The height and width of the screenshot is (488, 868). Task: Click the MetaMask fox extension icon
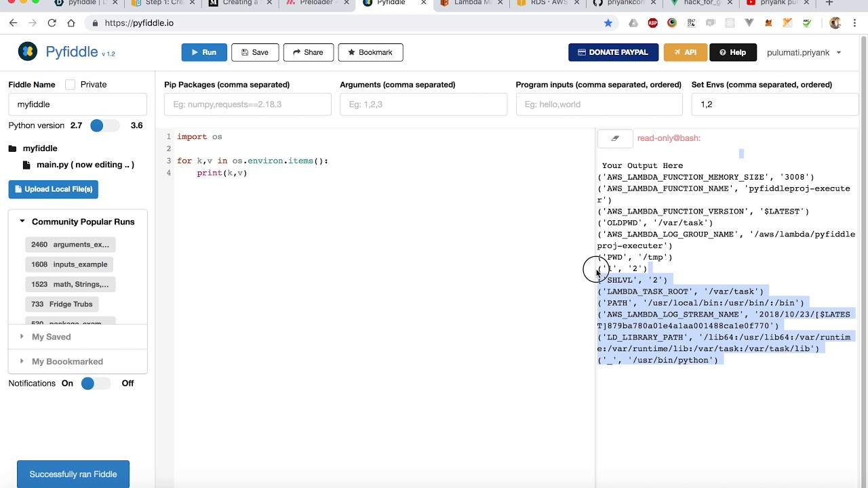pos(768,23)
